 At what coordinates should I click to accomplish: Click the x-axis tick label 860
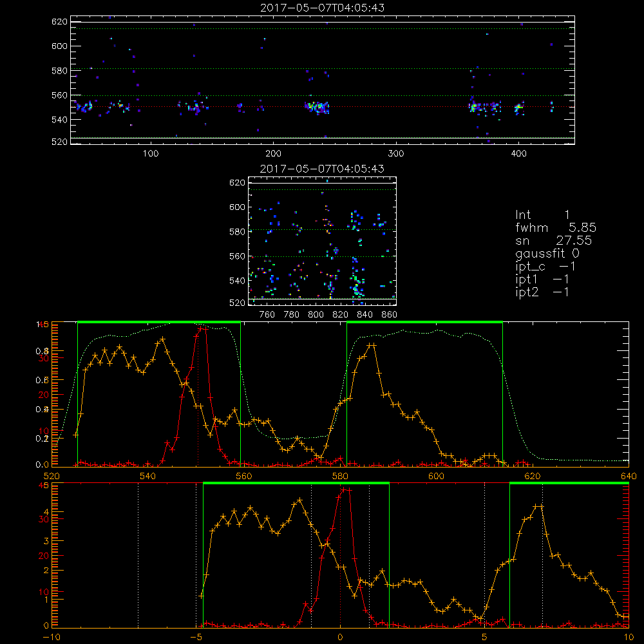click(x=390, y=315)
